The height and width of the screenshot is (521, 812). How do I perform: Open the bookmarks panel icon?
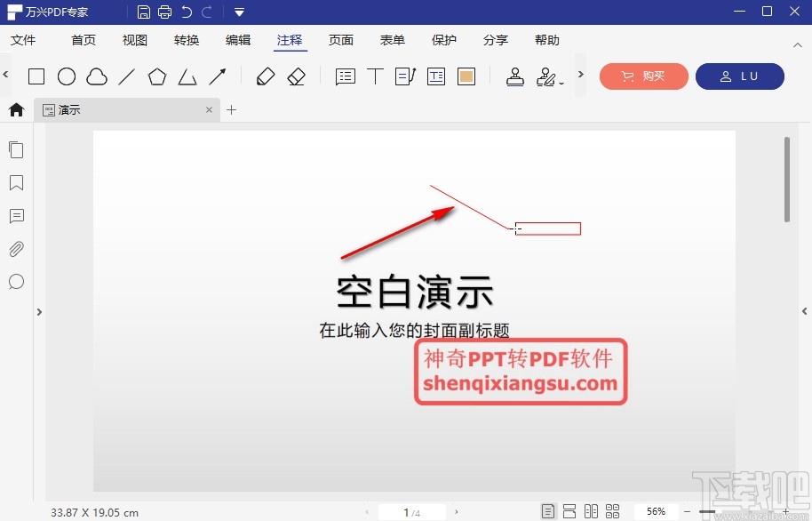tap(16, 183)
